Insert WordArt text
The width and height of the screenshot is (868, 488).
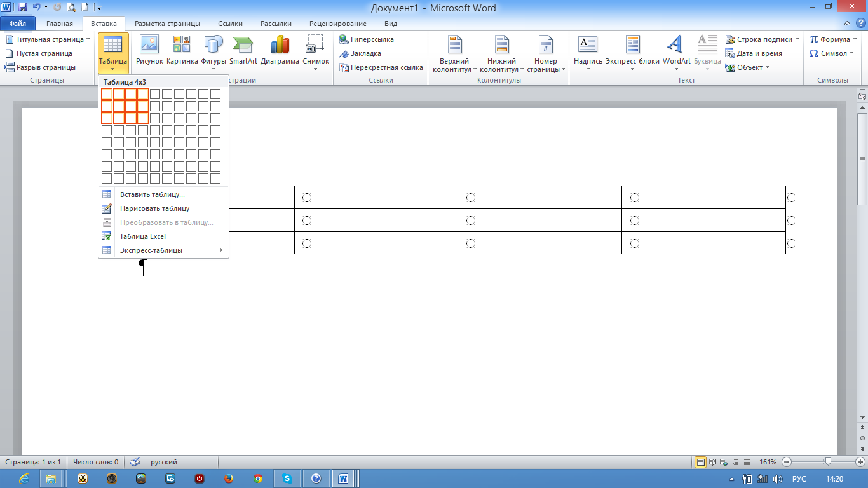pos(676,52)
